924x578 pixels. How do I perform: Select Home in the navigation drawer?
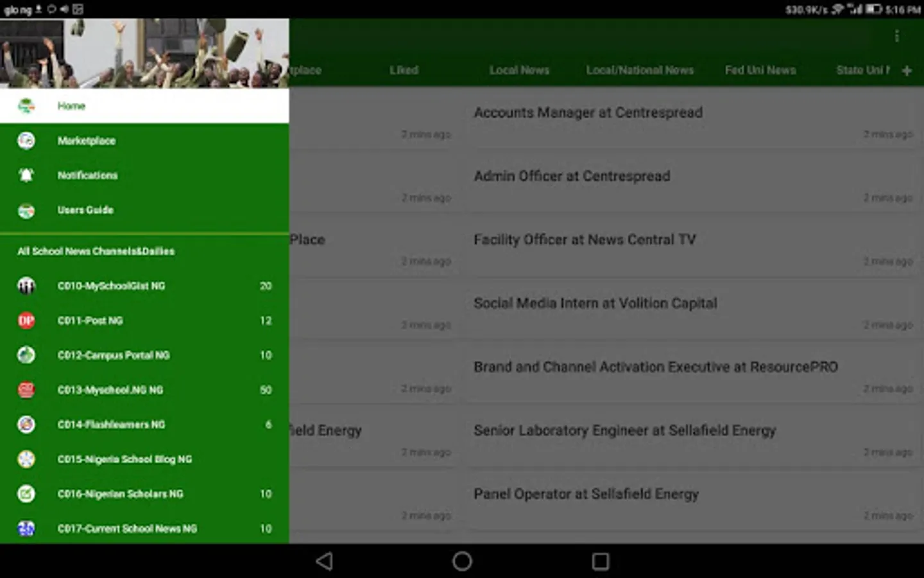coord(71,105)
